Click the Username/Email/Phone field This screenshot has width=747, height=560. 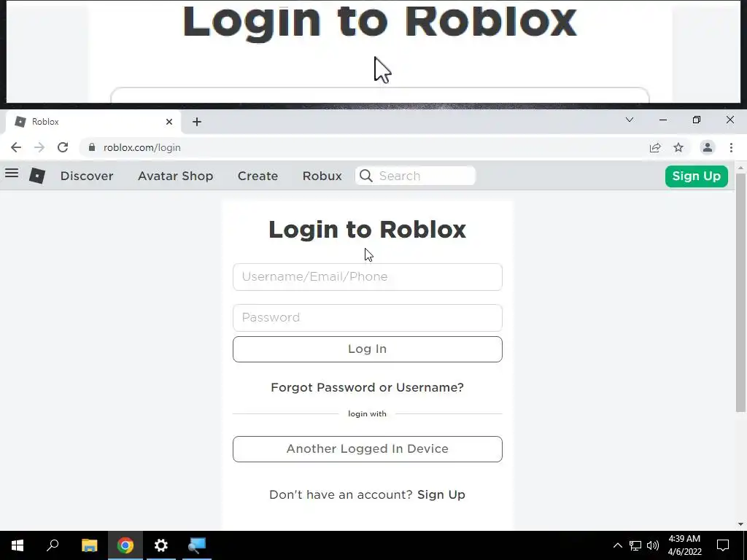coord(368,276)
